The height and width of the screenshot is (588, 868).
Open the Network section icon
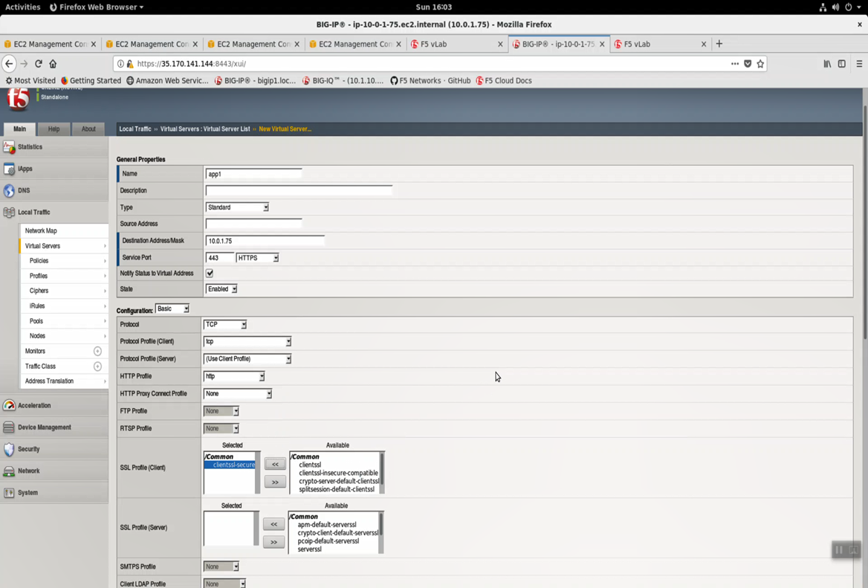(x=9, y=471)
